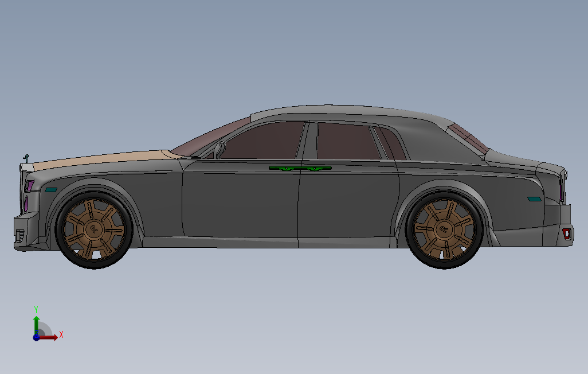Select the front bumper air intake
Image resolution: width=588 pixels, height=374 pixels.
pyautogui.click(x=20, y=236)
